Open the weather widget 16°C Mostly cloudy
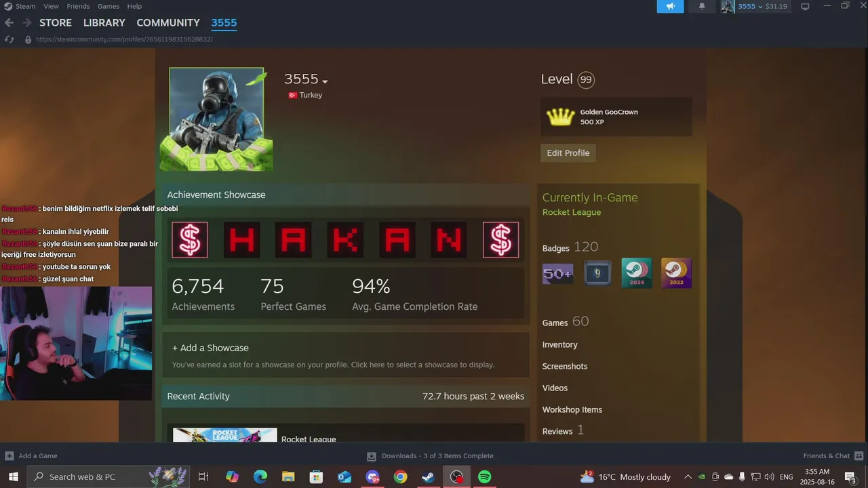868x488 pixels. (x=625, y=476)
